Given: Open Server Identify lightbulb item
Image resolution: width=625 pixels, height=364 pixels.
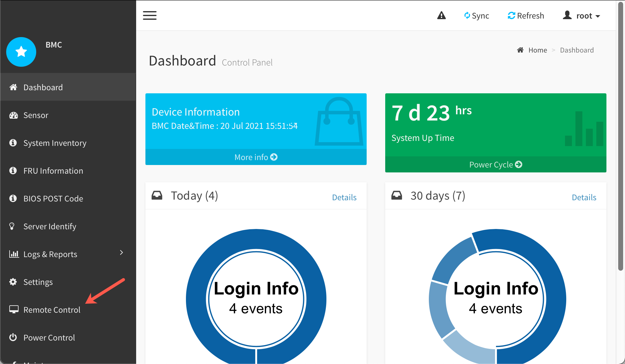Looking at the screenshot, I should pyautogui.click(x=50, y=226).
